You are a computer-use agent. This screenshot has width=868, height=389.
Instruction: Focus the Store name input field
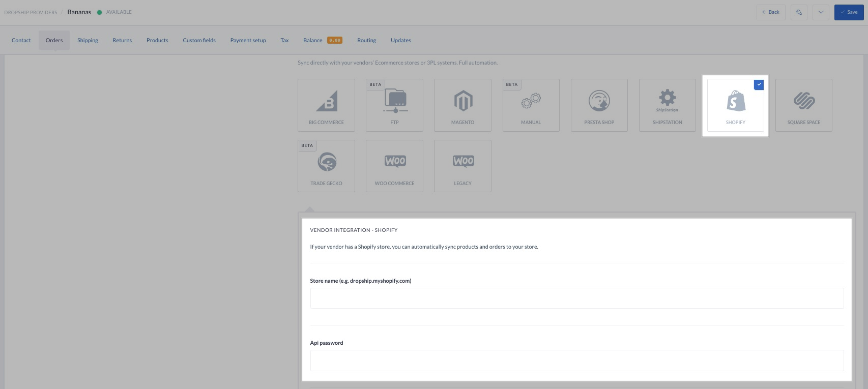pos(577,298)
